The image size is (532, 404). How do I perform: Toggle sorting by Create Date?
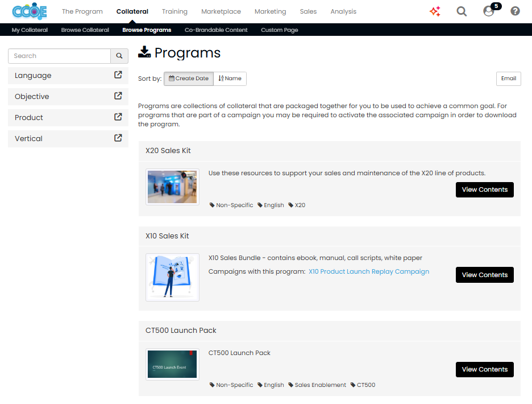tap(188, 79)
